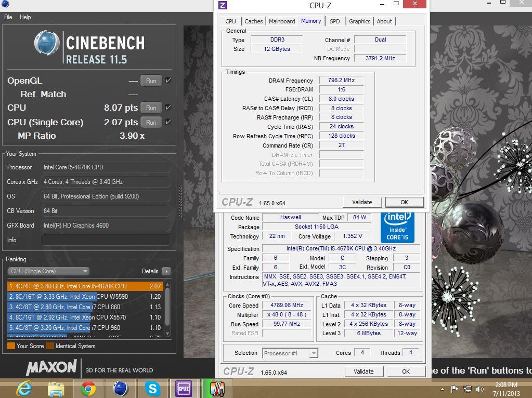Show hidden system tray icons
This screenshot has width=532, height=398.
(442, 389)
